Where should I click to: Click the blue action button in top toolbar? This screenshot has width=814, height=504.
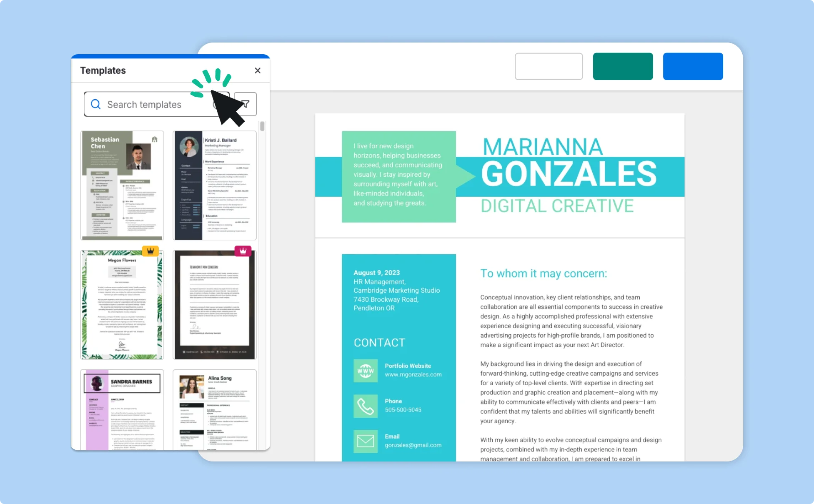693,65
